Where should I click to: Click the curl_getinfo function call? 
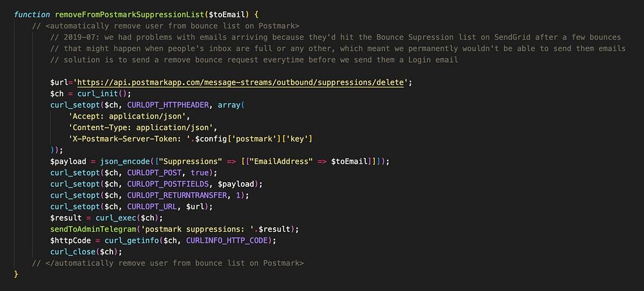[131, 241]
